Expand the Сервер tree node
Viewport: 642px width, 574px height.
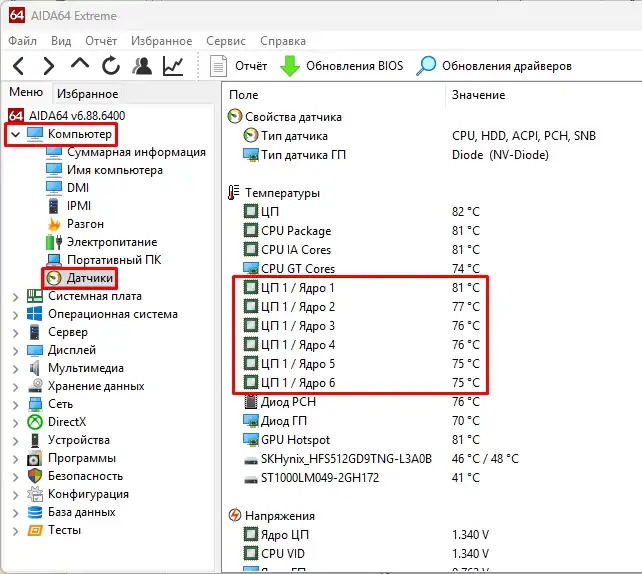coord(16,332)
